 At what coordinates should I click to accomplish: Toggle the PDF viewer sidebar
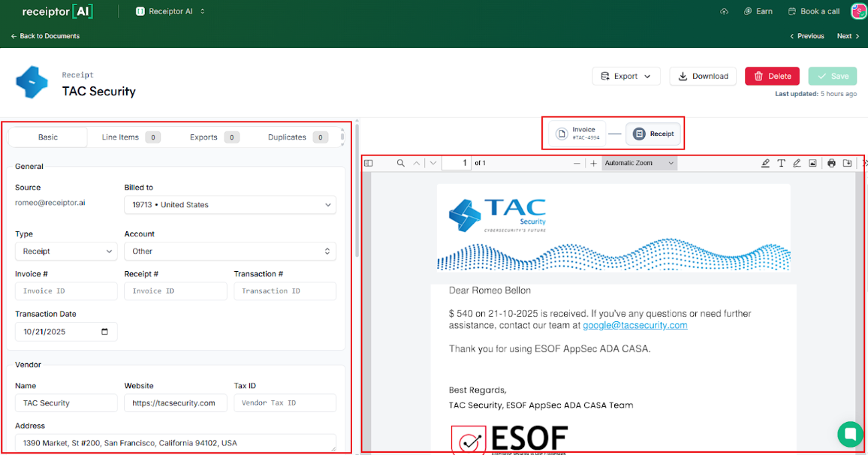[x=369, y=163]
